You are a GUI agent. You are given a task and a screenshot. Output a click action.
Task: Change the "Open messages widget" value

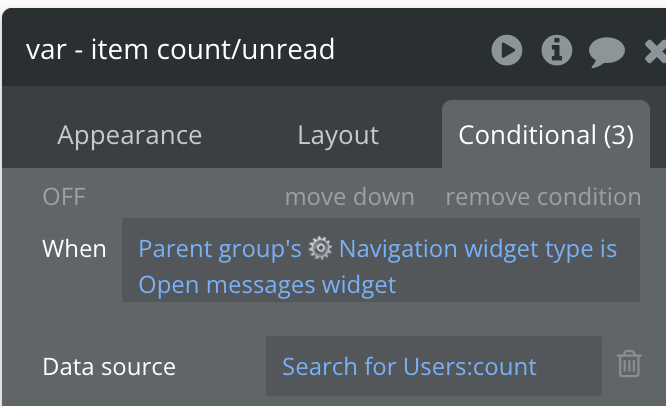tap(267, 285)
